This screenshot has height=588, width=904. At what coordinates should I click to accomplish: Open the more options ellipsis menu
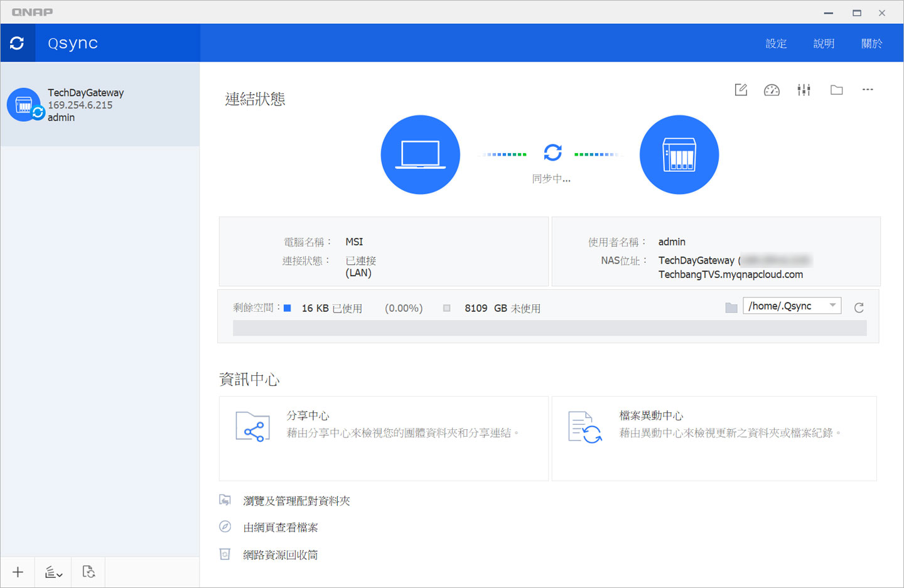pos(868,90)
